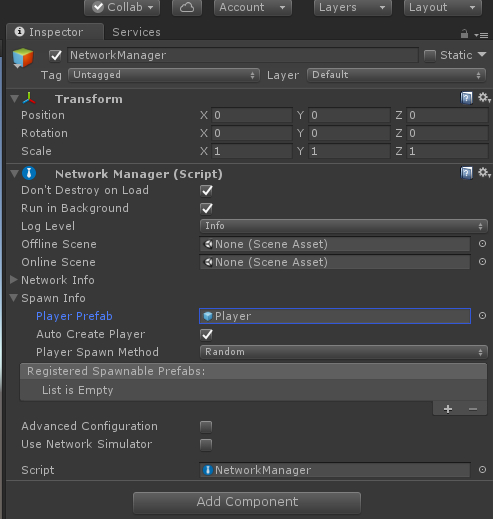This screenshot has height=519, width=493.
Task: Add a registered spawnable prefab with plus
Action: 448,409
